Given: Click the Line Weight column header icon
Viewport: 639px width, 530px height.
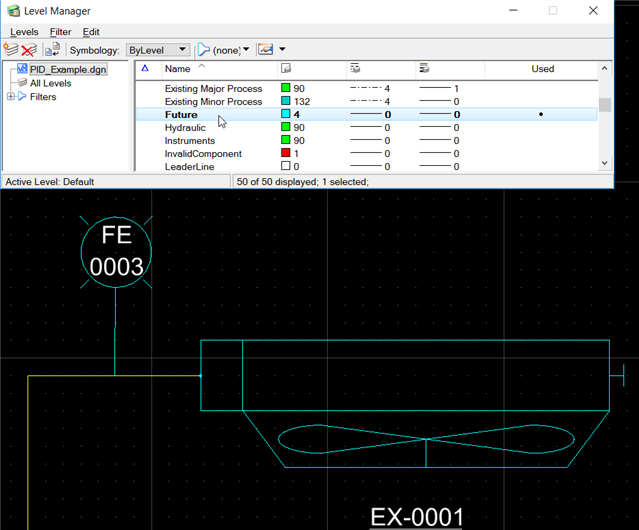Looking at the screenshot, I should tap(424, 69).
